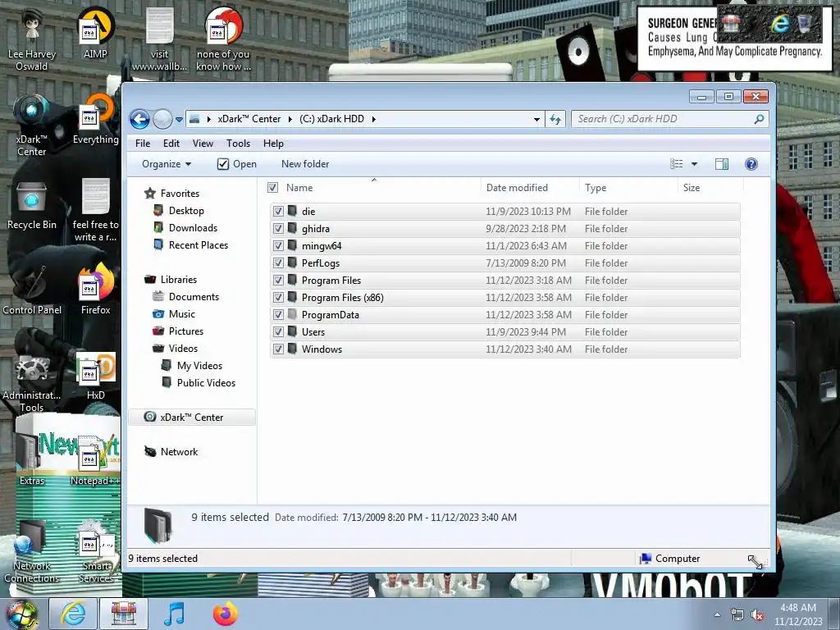Sort by the Date modified column
The width and height of the screenshot is (840, 630).
pos(530,188)
